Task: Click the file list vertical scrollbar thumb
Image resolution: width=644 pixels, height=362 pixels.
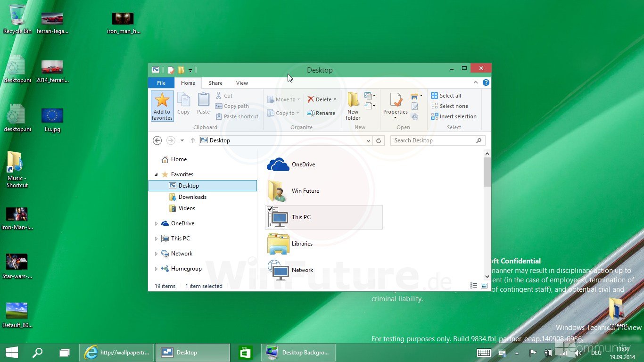Action: [x=487, y=172]
